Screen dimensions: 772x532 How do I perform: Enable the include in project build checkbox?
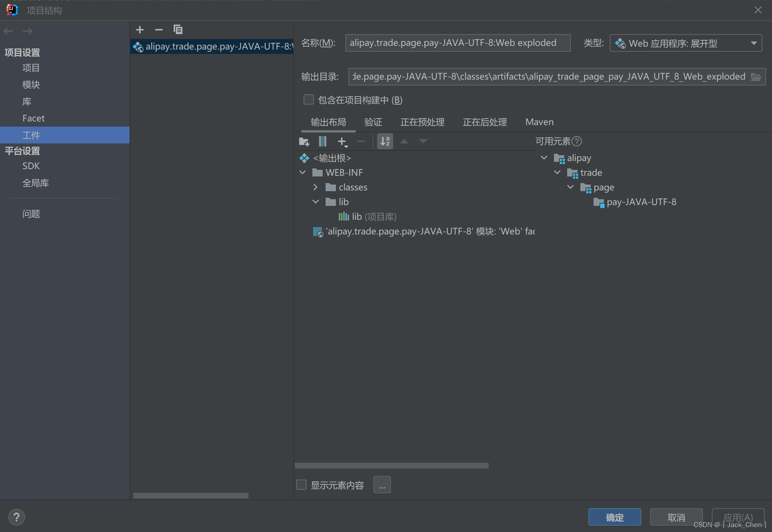coord(309,100)
